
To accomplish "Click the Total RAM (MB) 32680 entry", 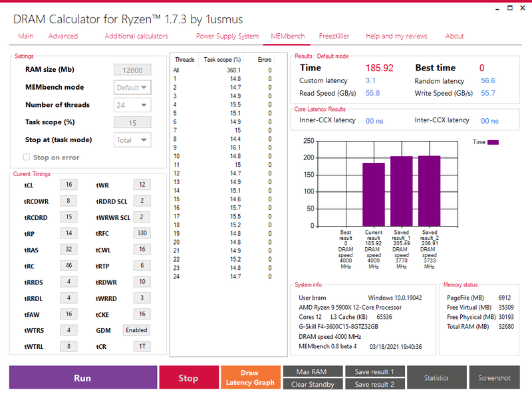I will pos(480,327).
